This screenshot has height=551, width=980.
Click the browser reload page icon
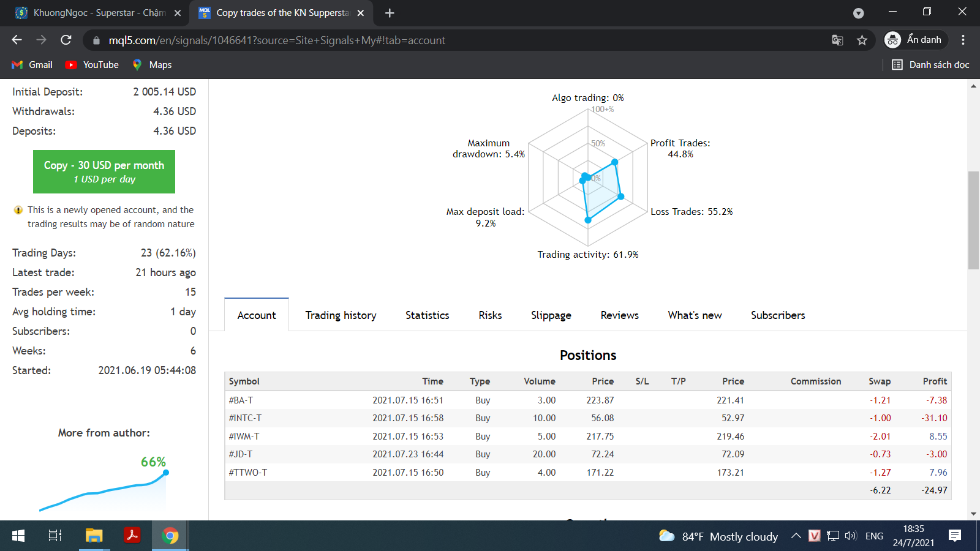(x=66, y=40)
